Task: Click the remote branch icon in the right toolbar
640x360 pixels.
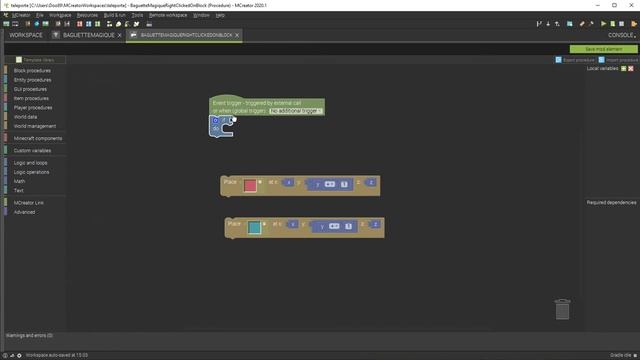Action: pyautogui.click(x=539, y=24)
